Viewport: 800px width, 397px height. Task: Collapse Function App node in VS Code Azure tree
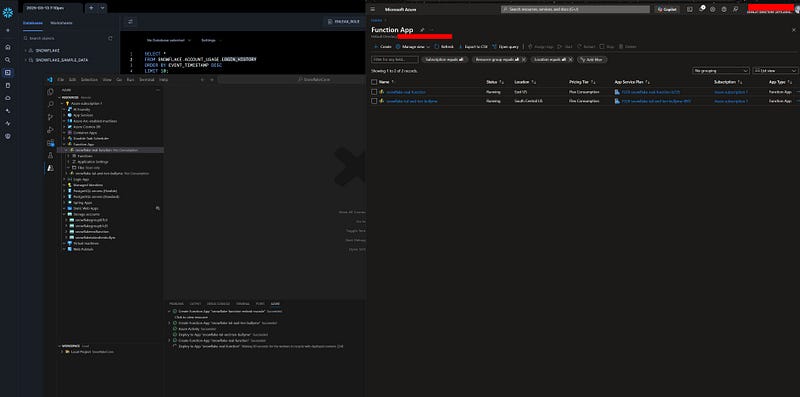(65, 144)
